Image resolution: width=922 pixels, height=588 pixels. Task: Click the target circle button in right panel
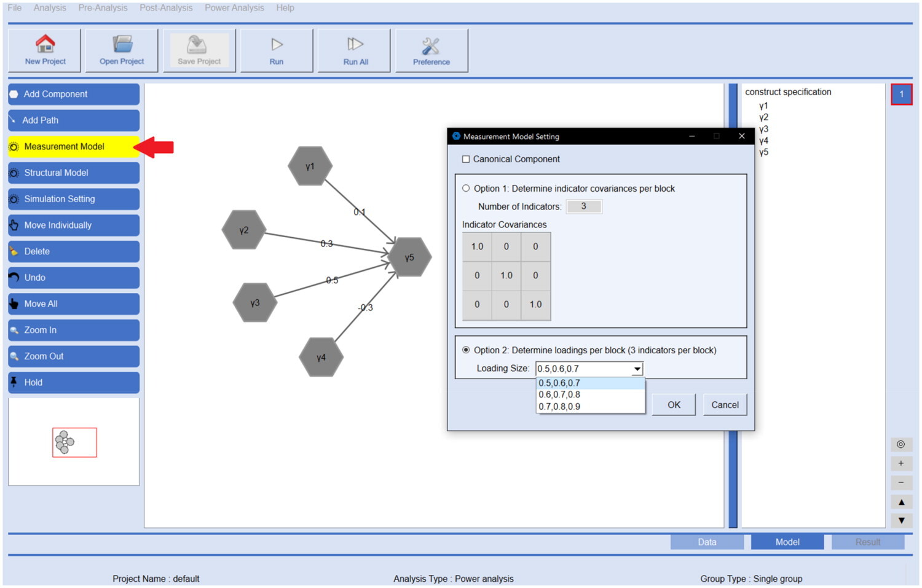coord(900,444)
